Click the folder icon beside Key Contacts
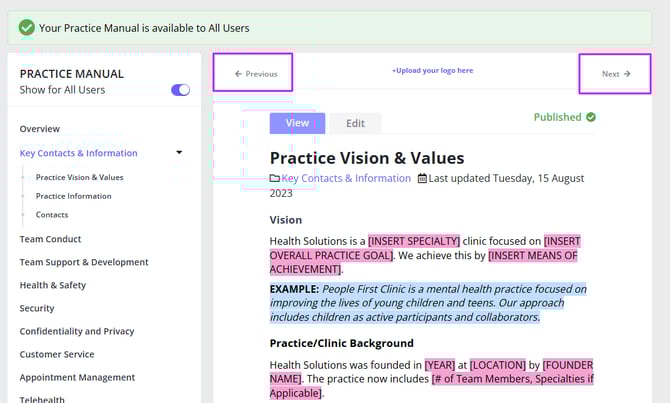 [x=275, y=179]
